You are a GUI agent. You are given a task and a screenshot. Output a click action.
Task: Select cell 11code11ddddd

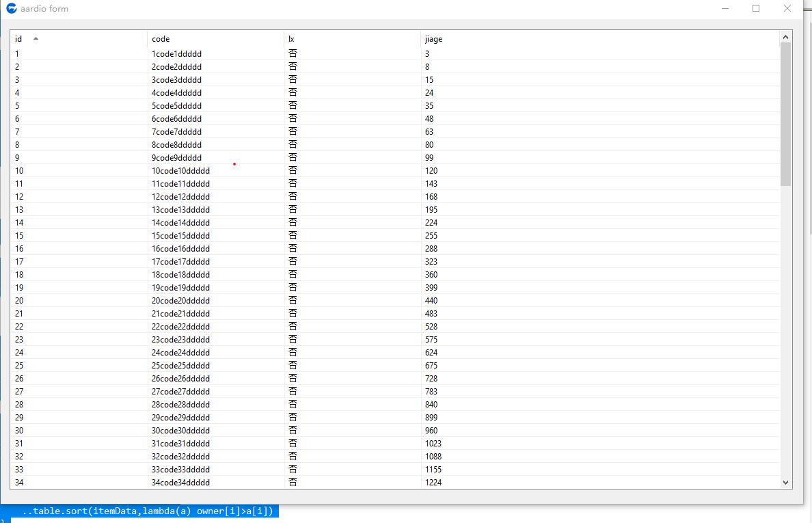tap(180, 183)
